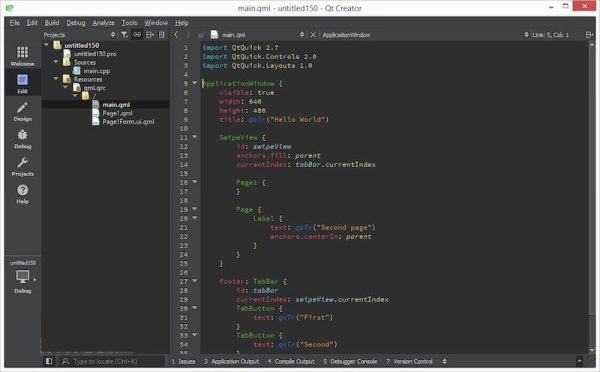600x372 pixels.
Task: Fold the footer TabBar block on line 27
Action: [x=195, y=281]
